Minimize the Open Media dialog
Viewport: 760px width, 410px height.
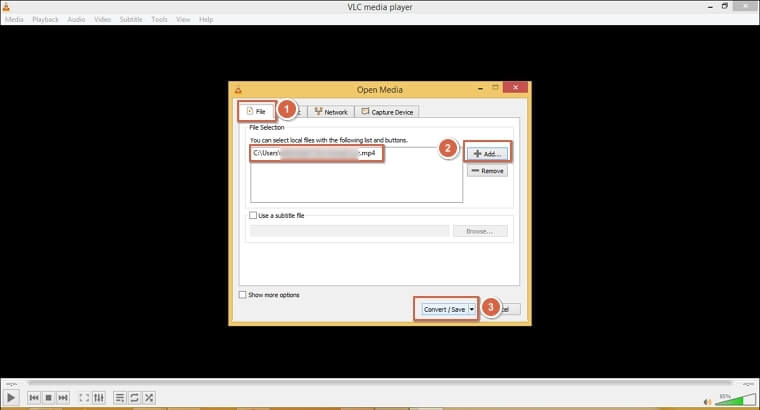click(x=480, y=88)
